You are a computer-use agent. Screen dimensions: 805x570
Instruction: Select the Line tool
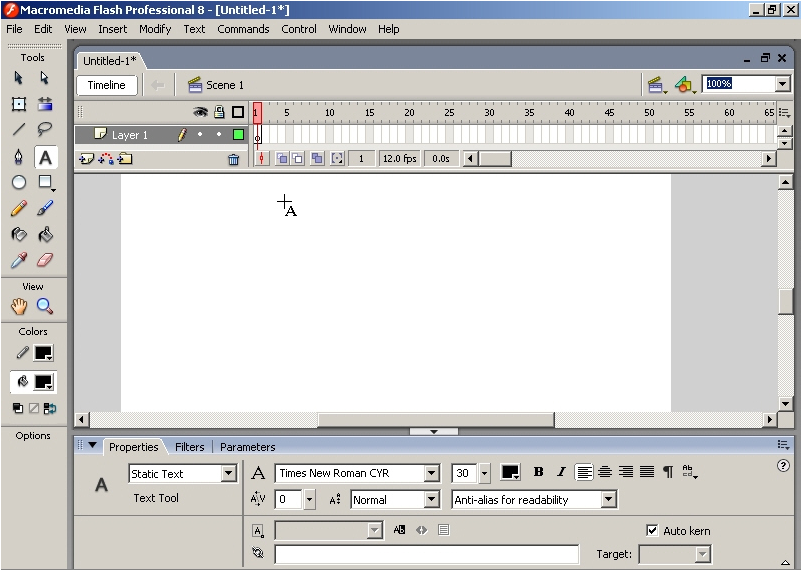(19, 129)
